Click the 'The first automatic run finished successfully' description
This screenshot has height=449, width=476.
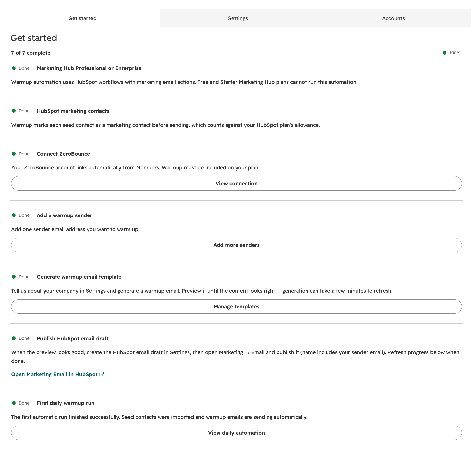pyautogui.click(x=159, y=417)
